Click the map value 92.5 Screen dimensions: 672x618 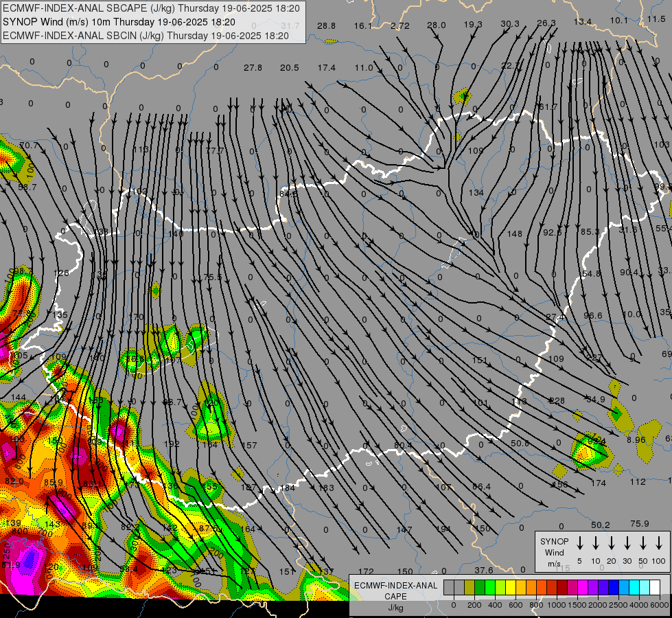553,233
